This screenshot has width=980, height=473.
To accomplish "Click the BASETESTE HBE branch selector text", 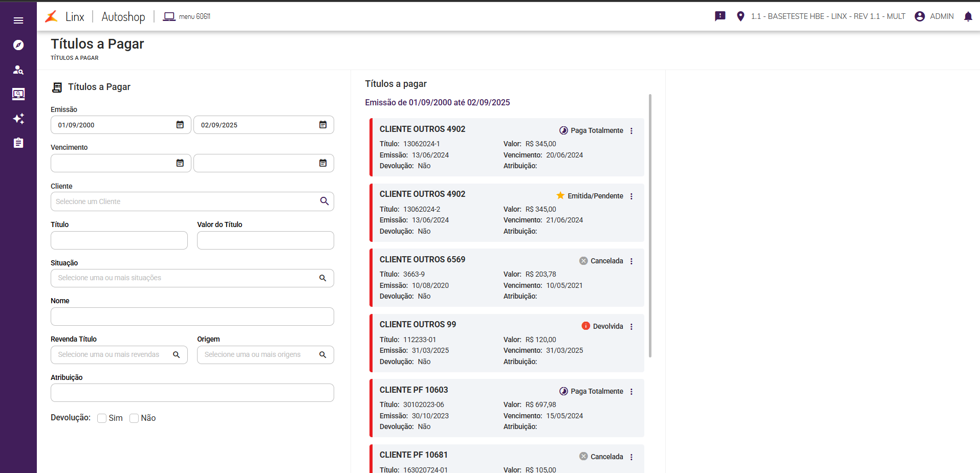I will [x=828, y=16].
